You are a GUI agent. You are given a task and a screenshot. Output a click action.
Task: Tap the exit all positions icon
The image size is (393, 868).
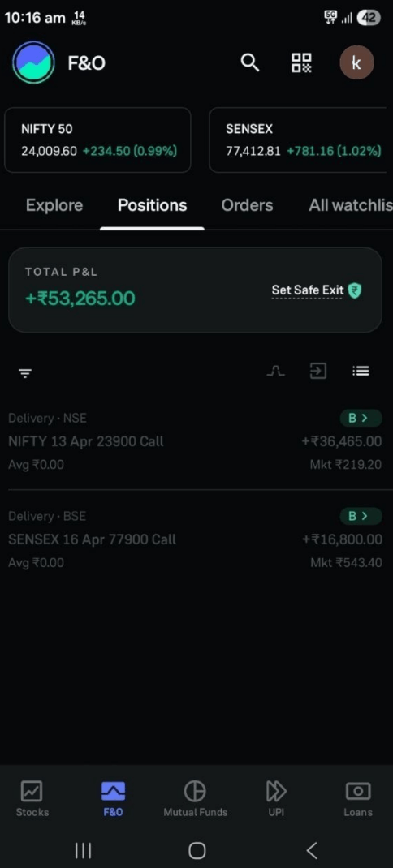click(x=318, y=371)
